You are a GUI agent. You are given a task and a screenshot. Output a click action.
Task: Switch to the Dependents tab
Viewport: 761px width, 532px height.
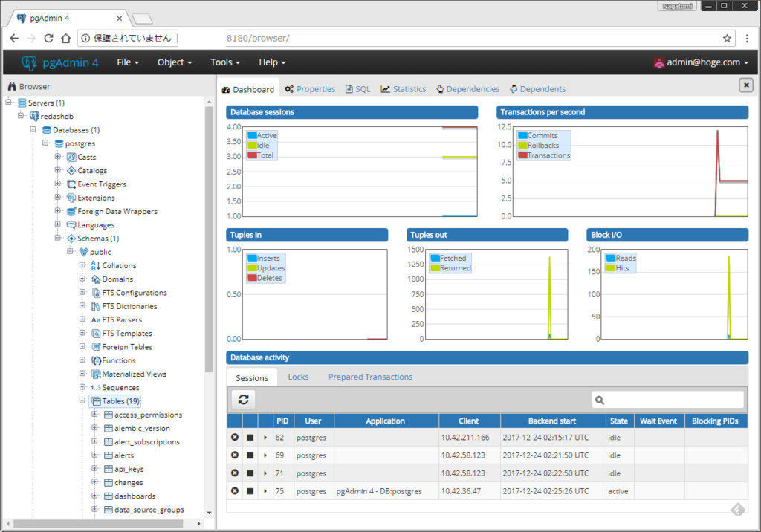538,89
